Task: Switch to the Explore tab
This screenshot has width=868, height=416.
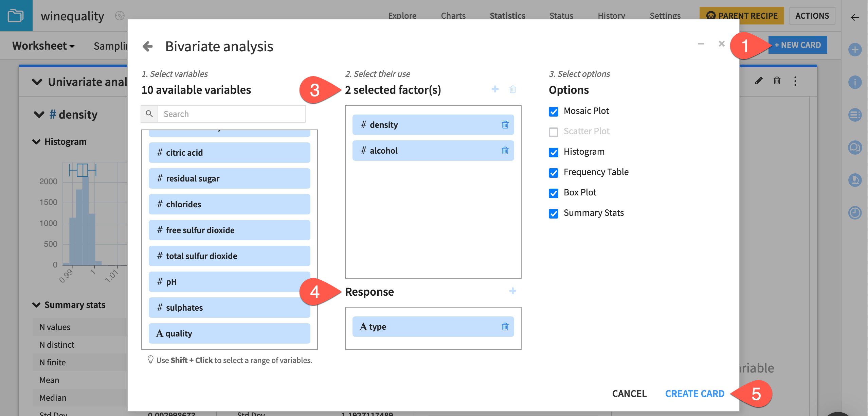Action: tap(402, 16)
